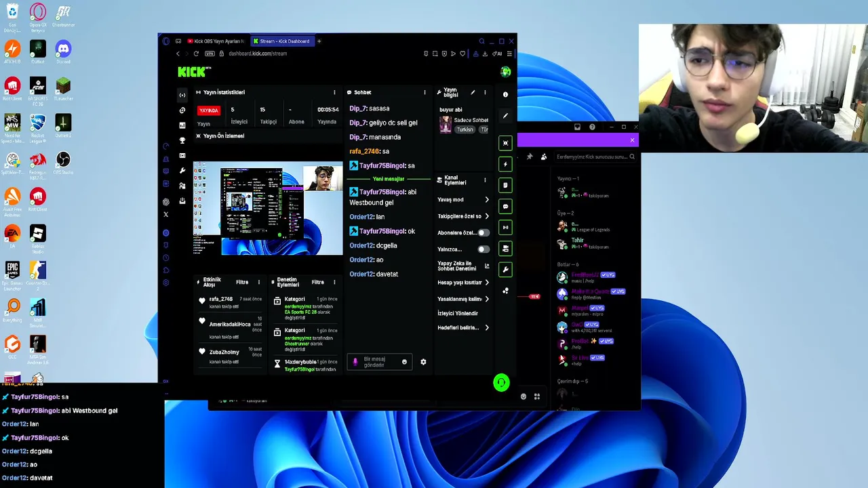Open Yapay Zeka ile Sohbet Denetimi link

point(463,266)
